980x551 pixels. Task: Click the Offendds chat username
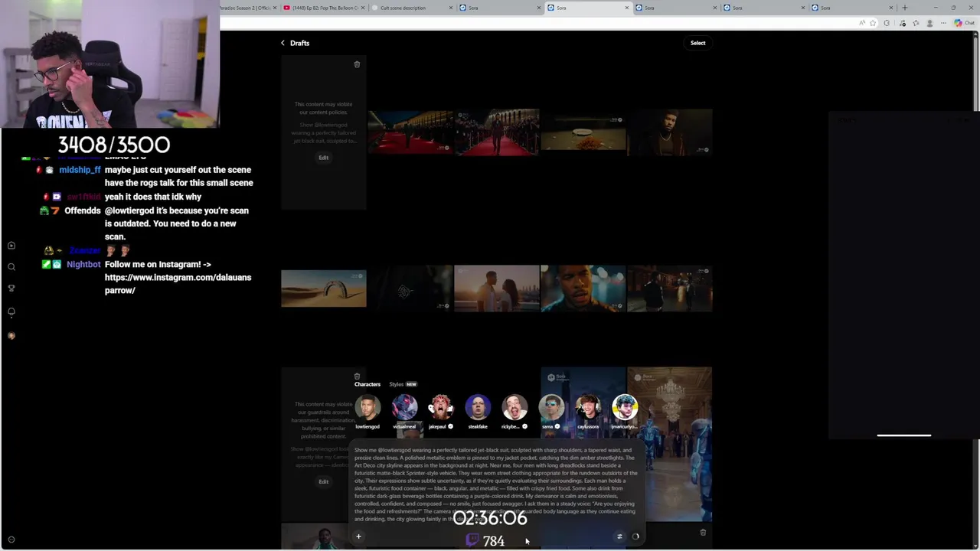83,210
